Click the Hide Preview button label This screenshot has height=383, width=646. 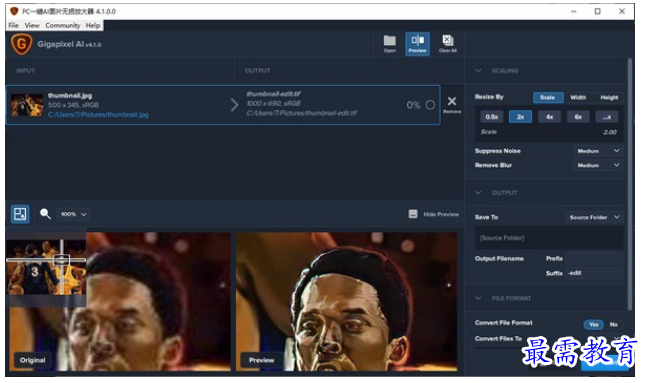point(441,214)
